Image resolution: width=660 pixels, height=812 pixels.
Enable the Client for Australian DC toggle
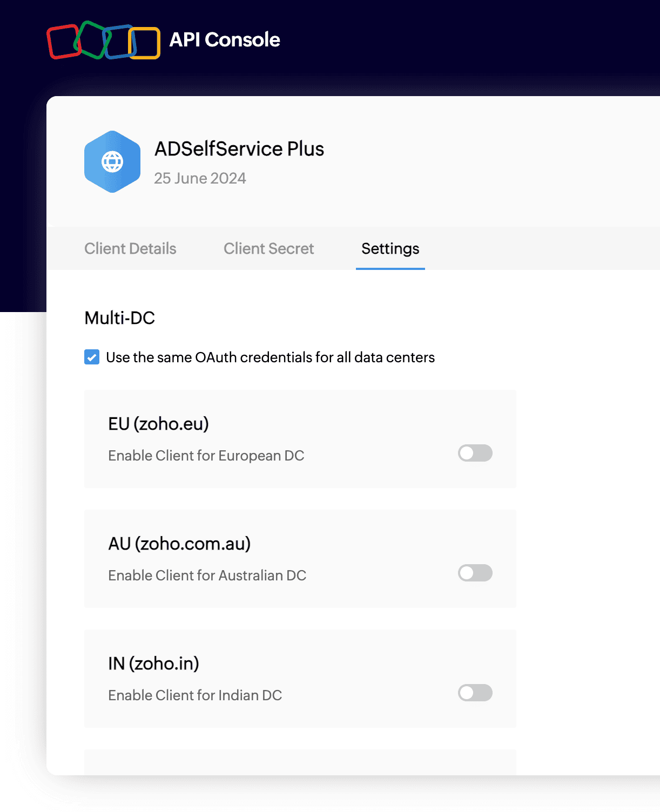click(474, 573)
